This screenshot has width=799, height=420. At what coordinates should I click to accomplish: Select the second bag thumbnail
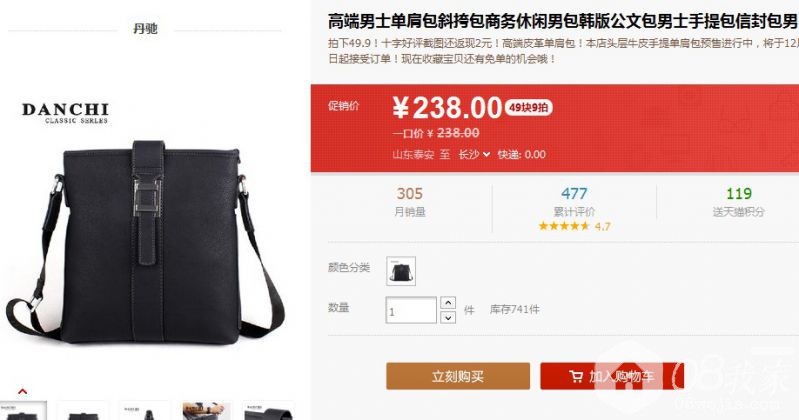(83, 411)
